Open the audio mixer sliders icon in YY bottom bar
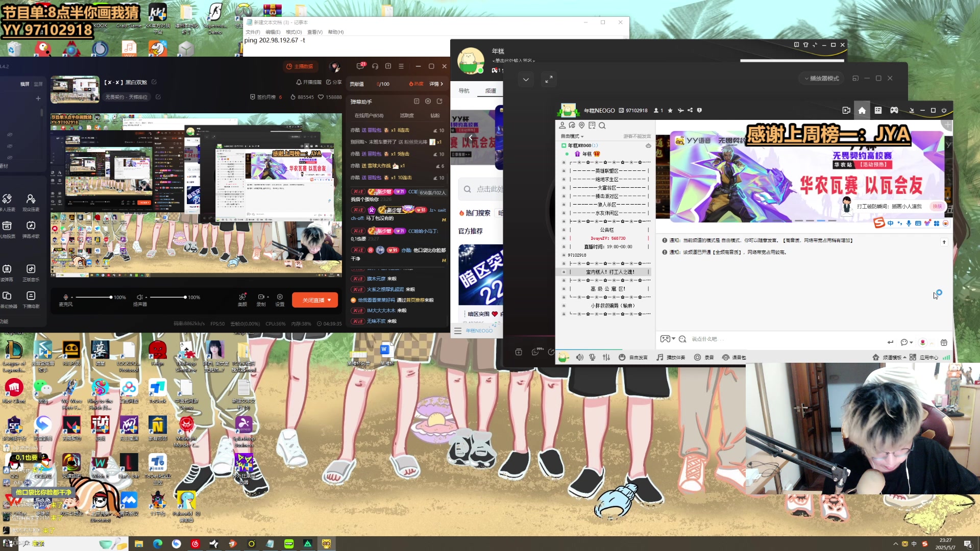The width and height of the screenshot is (980, 551). coord(606,358)
